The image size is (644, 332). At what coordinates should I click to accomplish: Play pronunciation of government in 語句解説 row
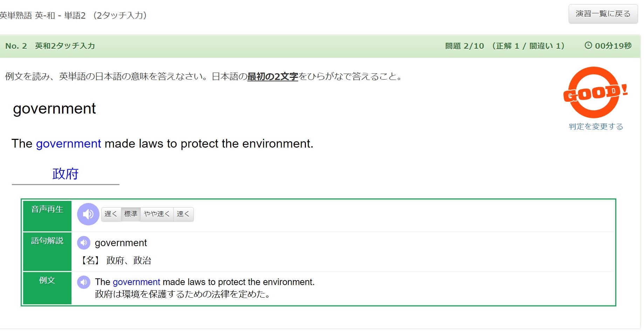(84, 243)
